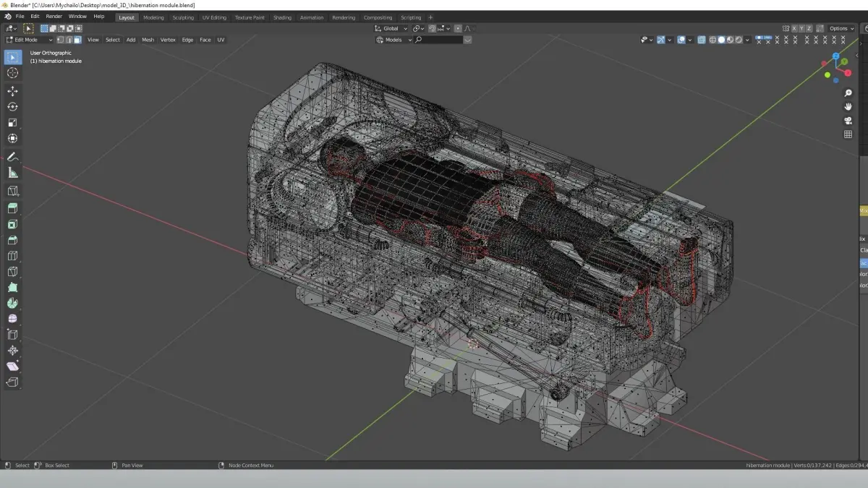This screenshot has width=868, height=488.
Task: Select the Smooth vertices tool
Action: 12,319
